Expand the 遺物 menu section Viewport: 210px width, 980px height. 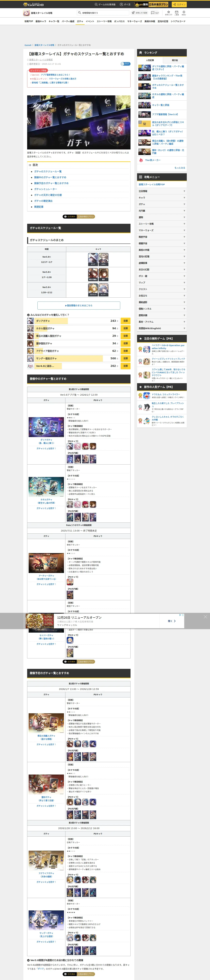pos(162,217)
